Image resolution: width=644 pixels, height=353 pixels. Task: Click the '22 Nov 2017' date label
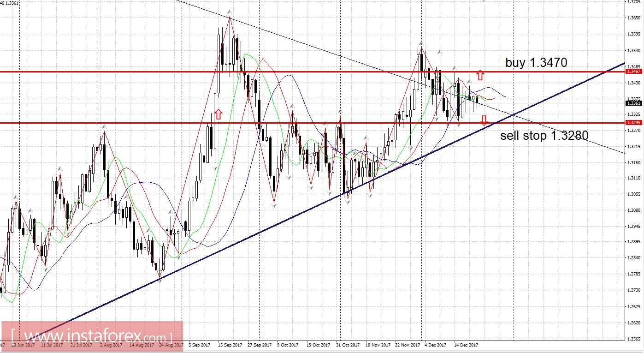(x=407, y=345)
